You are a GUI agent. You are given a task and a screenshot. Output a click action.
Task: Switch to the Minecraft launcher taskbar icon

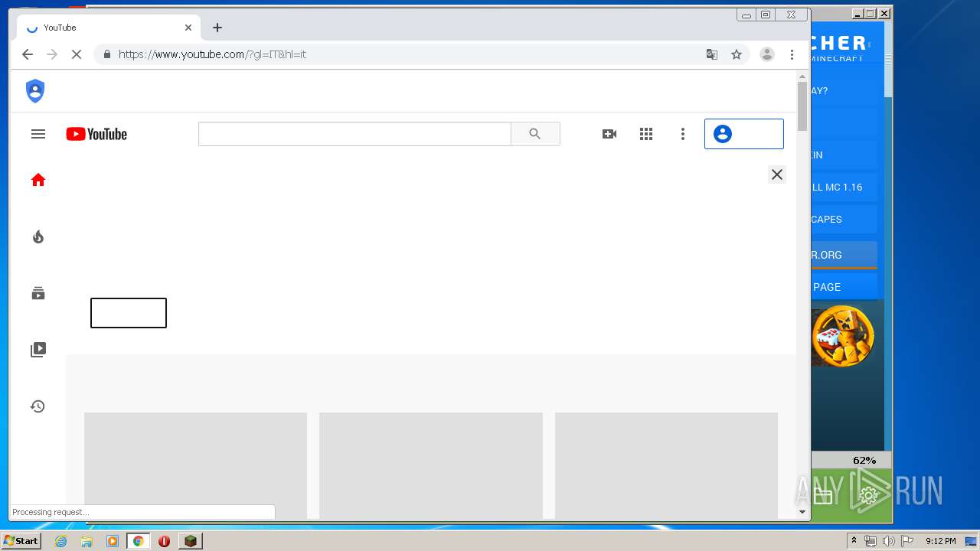click(x=191, y=541)
